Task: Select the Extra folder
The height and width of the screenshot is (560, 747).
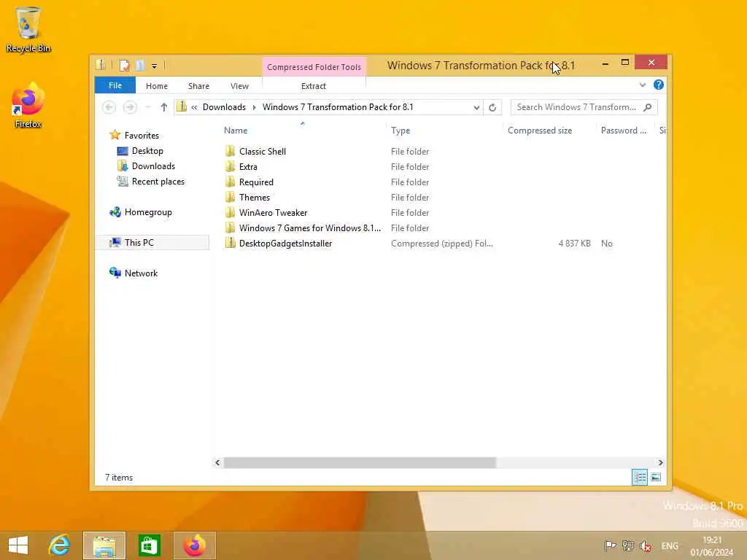Action: (248, 167)
